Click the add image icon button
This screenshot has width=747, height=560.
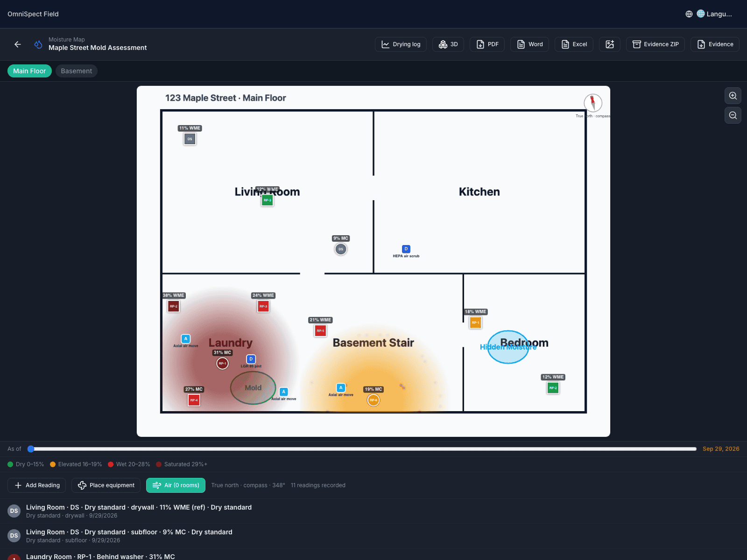[610, 44]
